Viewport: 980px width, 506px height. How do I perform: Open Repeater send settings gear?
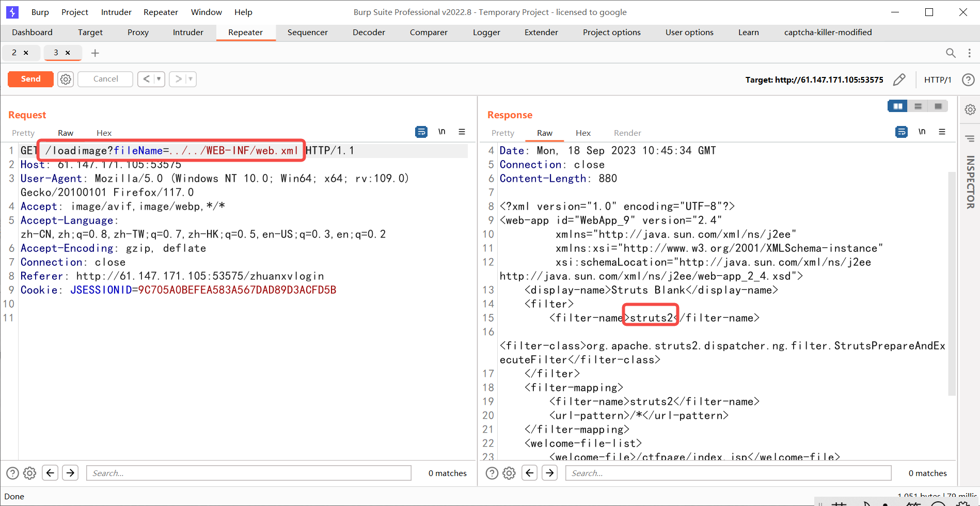click(66, 79)
